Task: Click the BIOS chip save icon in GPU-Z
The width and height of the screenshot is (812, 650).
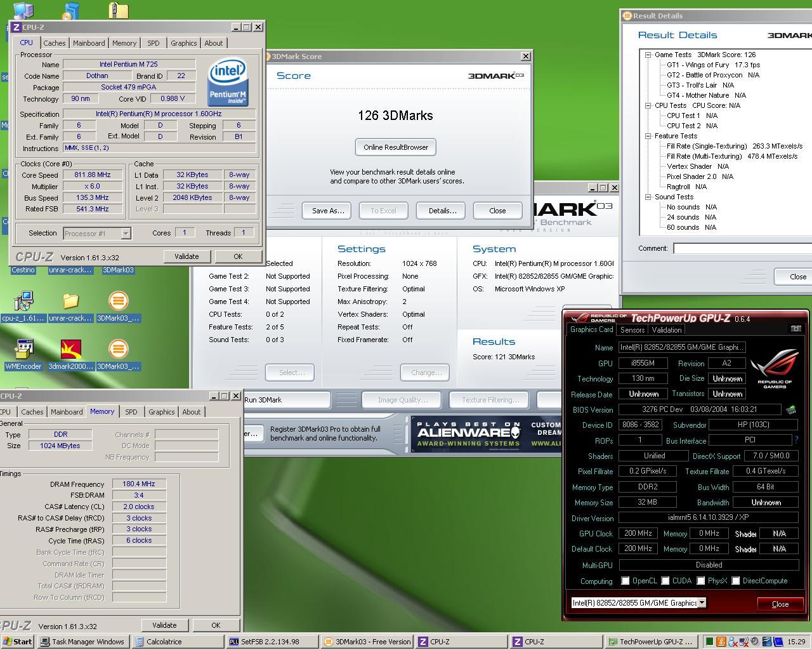Action: pos(791,410)
